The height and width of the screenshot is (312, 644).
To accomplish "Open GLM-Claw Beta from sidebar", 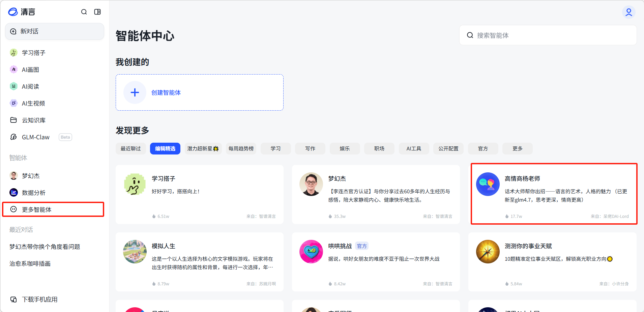I will (x=36, y=137).
